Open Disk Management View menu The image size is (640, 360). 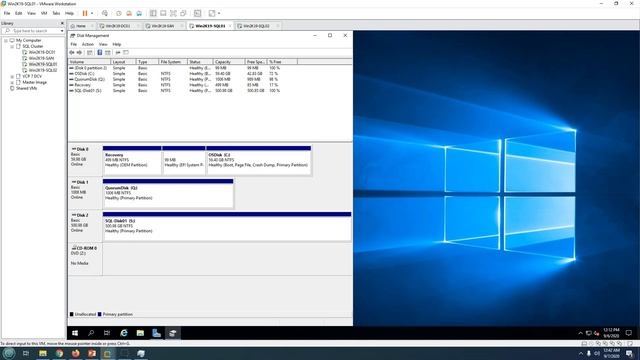click(x=103, y=44)
